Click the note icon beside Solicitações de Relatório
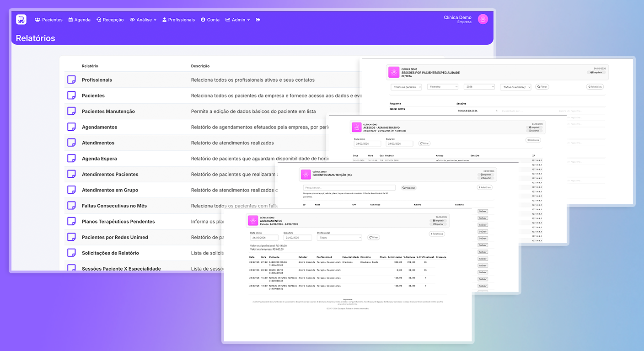This screenshot has width=644, height=351. [71, 253]
